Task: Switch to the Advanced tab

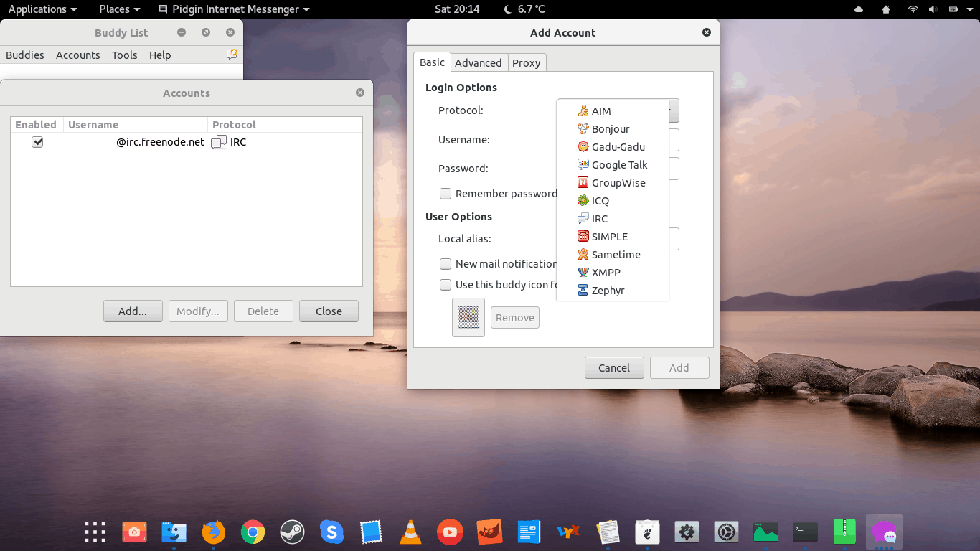Action: click(x=478, y=63)
